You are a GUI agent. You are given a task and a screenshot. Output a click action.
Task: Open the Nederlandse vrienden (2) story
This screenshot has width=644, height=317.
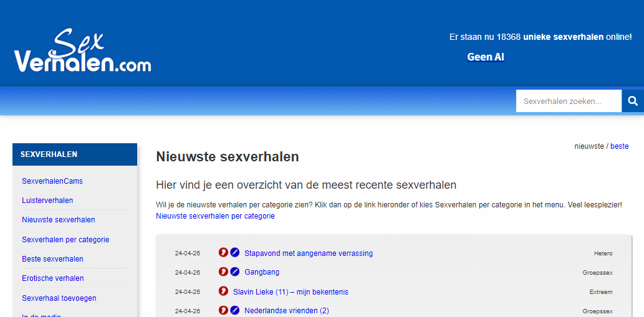(x=287, y=310)
